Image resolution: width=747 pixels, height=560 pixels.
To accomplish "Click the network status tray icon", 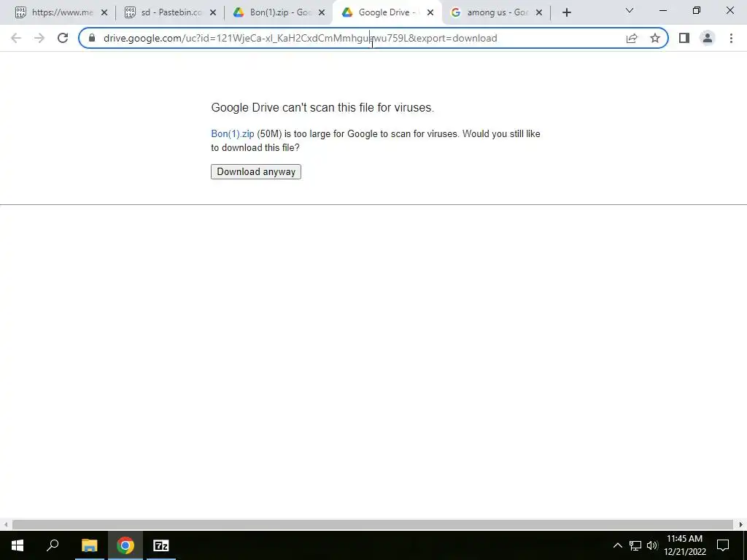I will pyautogui.click(x=635, y=545).
